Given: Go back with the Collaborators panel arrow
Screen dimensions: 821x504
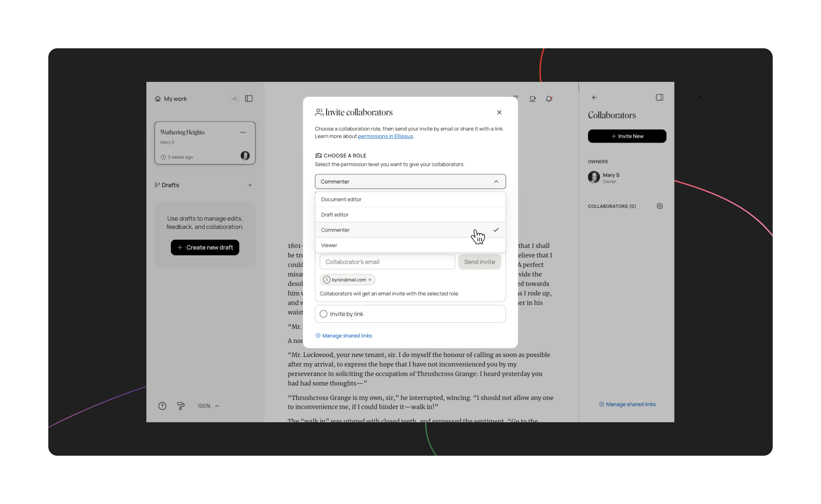Looking at the screenshot, I should pos(594,98).
